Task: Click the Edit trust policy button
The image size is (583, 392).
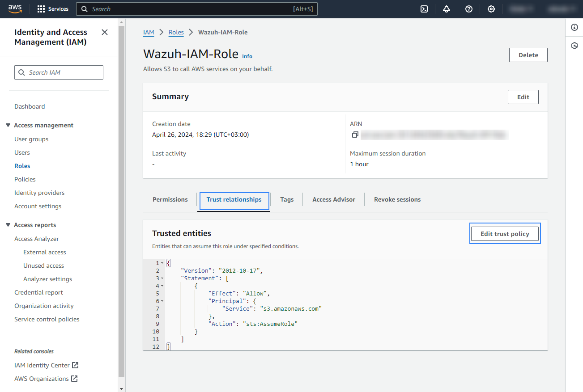Action: [x=505, y=234]
